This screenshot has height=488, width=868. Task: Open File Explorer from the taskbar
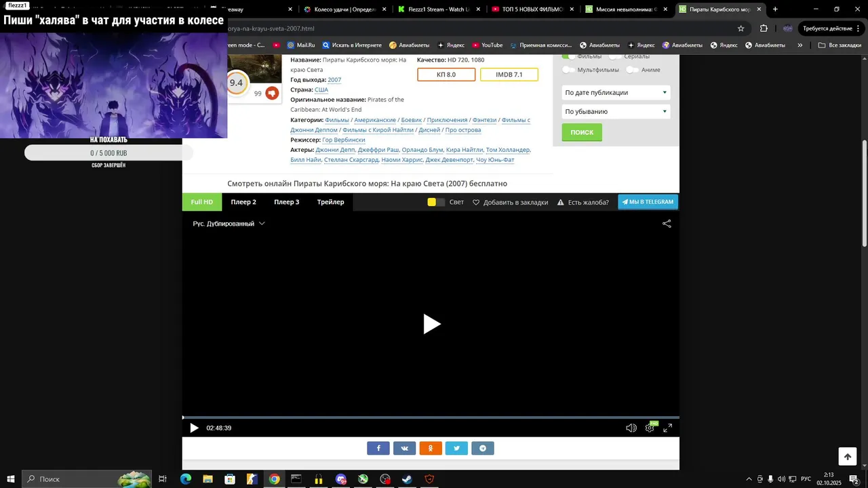coord(208,479)
